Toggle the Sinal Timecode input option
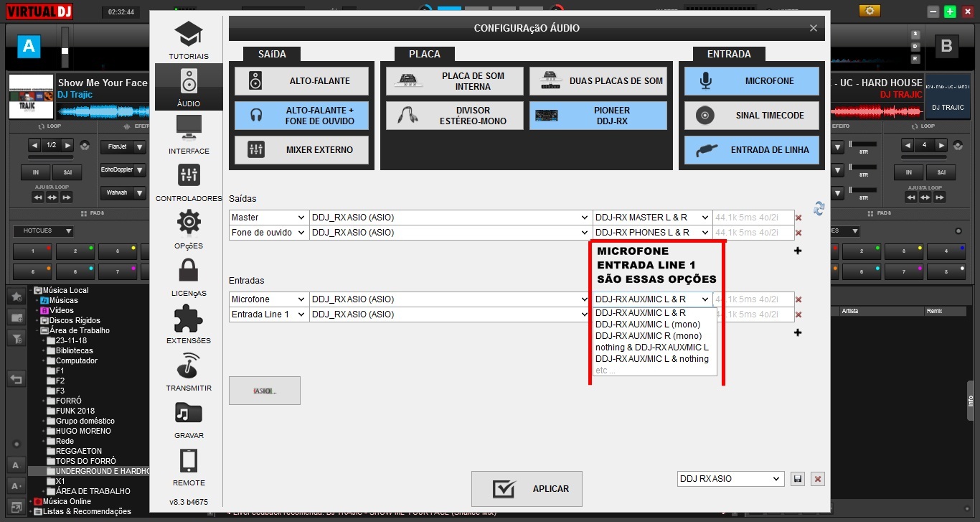980x522 pixels. (x=751, y=116)
